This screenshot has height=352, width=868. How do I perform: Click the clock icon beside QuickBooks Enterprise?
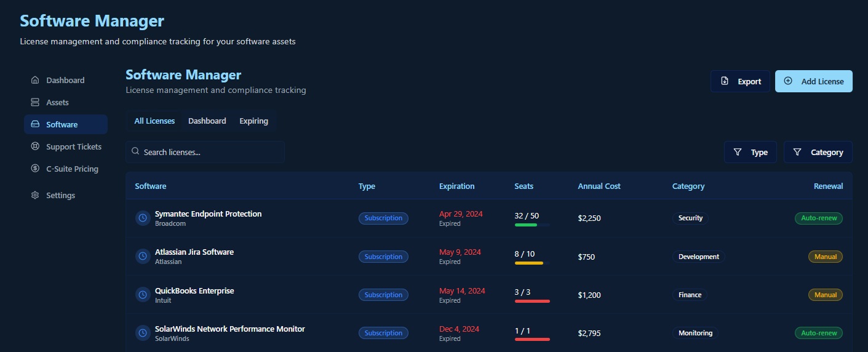coord(143,295)
